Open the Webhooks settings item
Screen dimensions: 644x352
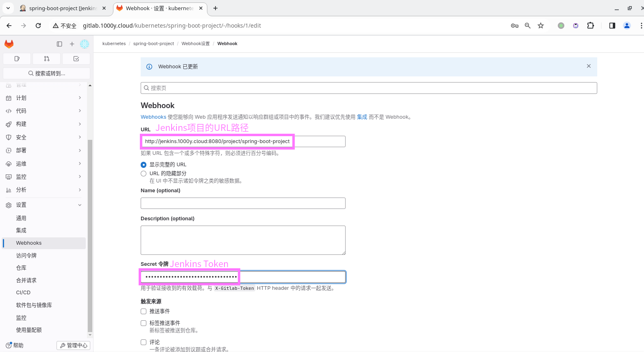(x=44, y=243)
